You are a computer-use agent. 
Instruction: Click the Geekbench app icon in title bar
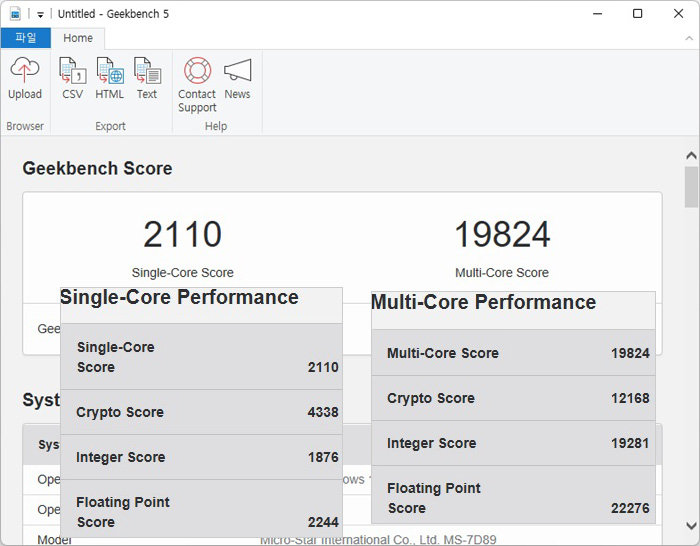(x=16, y=14)
